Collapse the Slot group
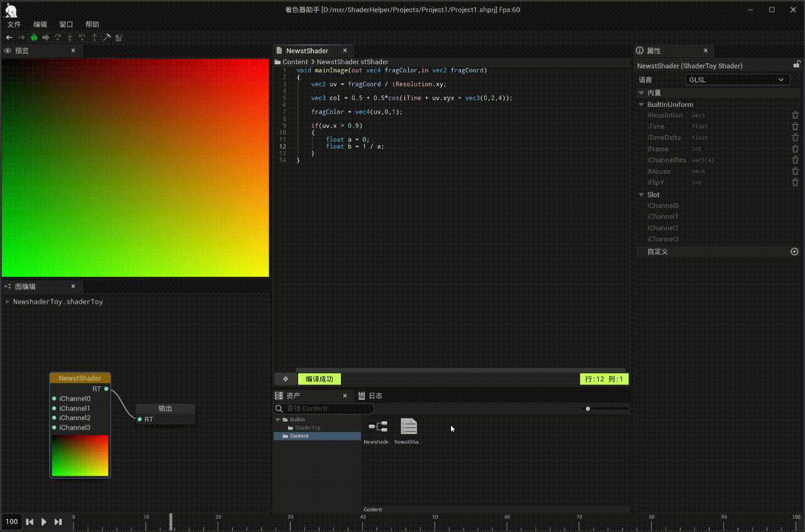Image resolution: width=805 pixels, height=532 pixels. coord(641,194)
